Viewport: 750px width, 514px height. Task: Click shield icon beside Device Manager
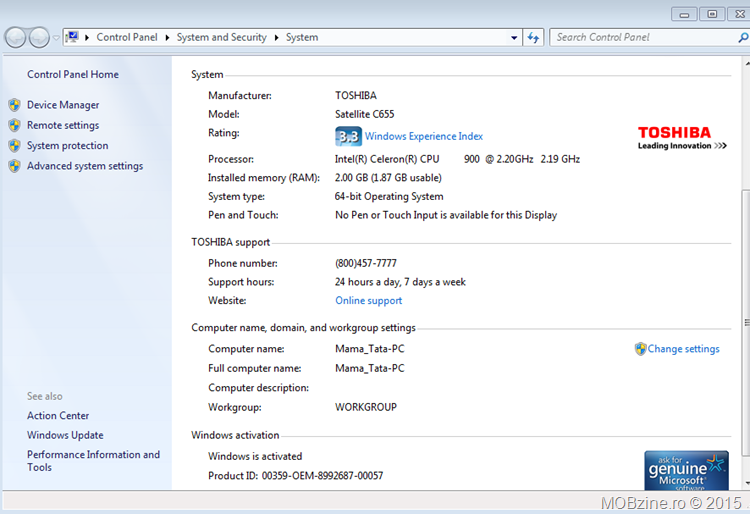(x=15, y=105)
